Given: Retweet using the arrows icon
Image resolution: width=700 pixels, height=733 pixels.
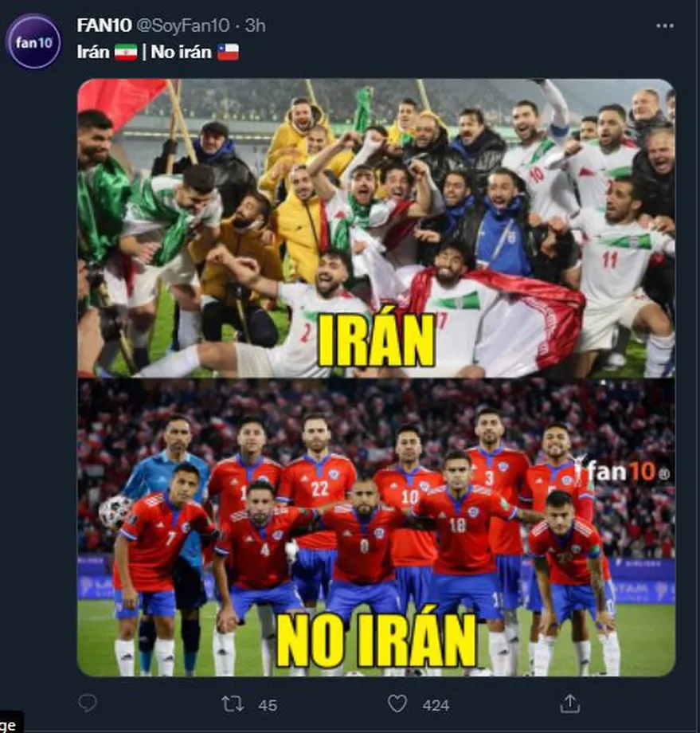Looking at the screenshot, I should (x=232, y=704).
